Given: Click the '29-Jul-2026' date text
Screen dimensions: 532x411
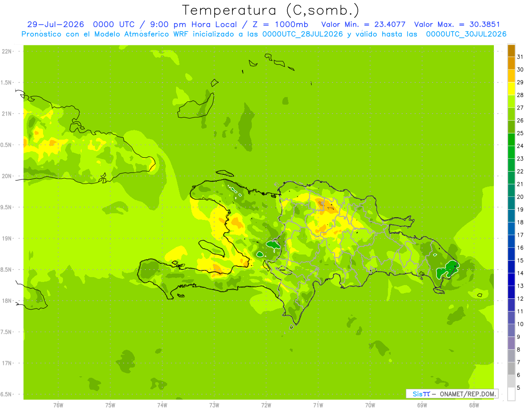Looking at the screenshot, I should [55, 24].
